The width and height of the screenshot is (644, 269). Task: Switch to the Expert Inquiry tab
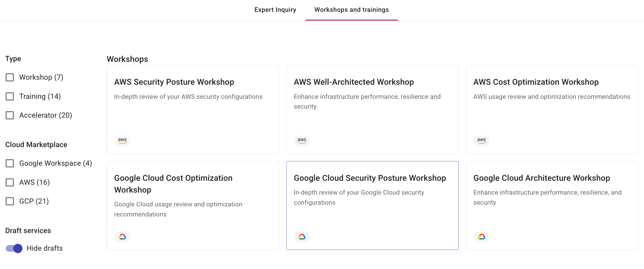pyautogui.click(x=275, y=10)
